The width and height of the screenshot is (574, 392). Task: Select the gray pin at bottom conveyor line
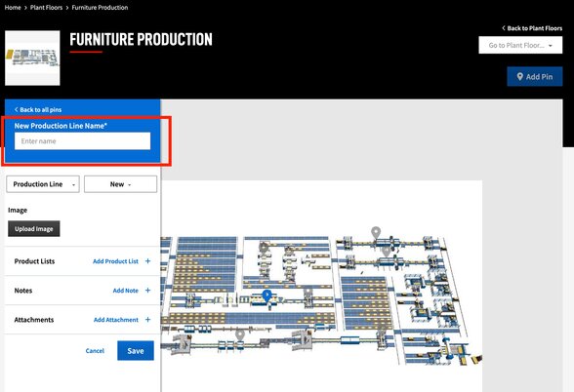[x=240, y=335]
